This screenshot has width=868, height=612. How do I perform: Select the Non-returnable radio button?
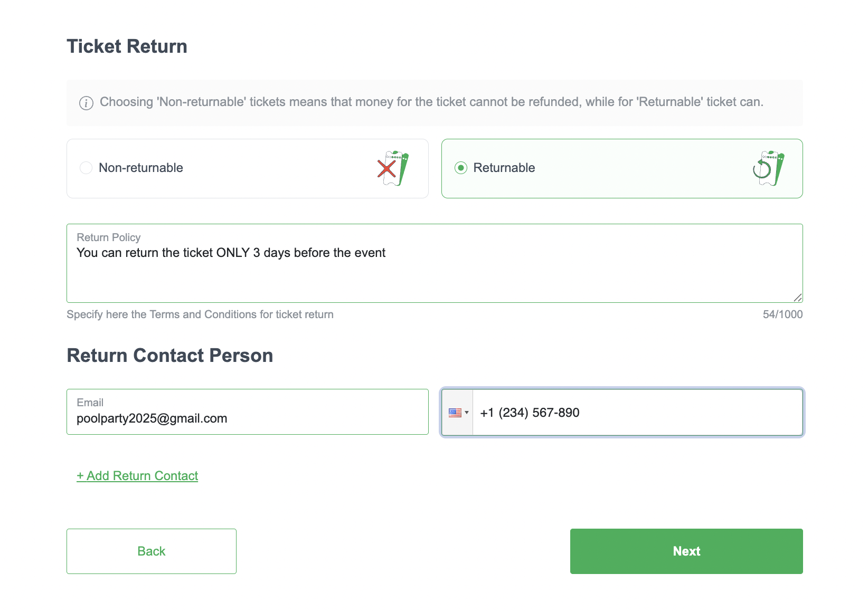tap(86, 168)
